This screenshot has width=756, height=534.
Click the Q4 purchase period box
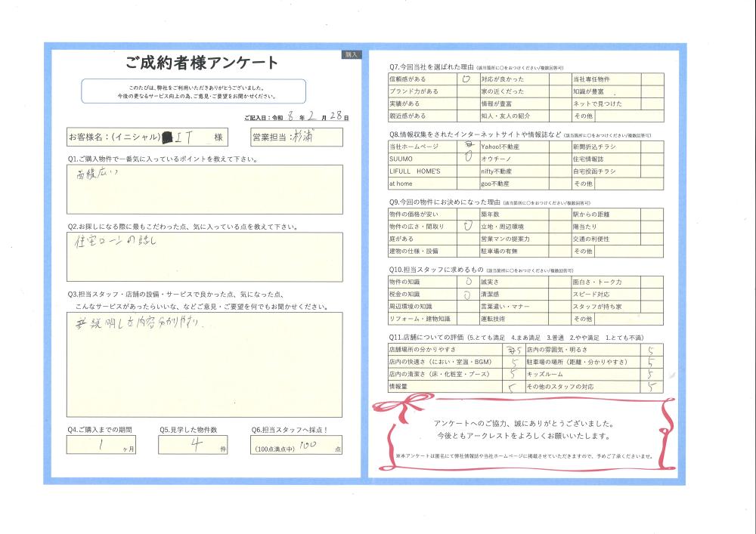click(x=101, y=446)
